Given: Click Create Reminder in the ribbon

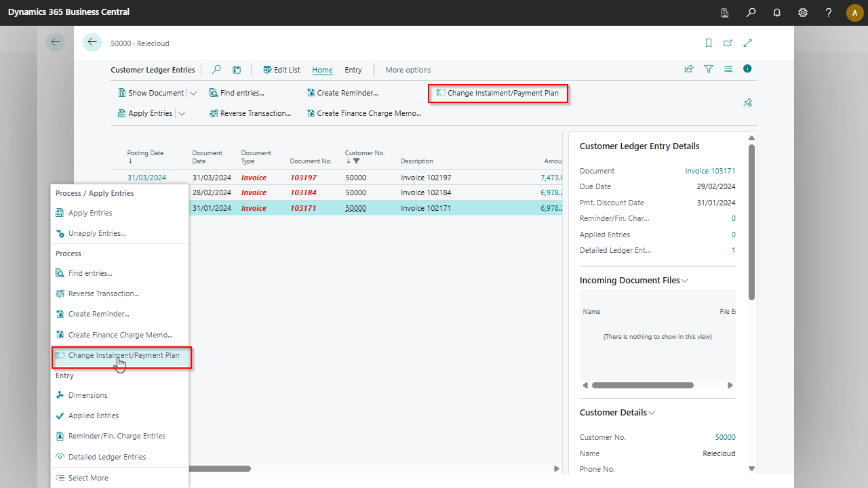Looking at the screenshot, I should [342, 93].
